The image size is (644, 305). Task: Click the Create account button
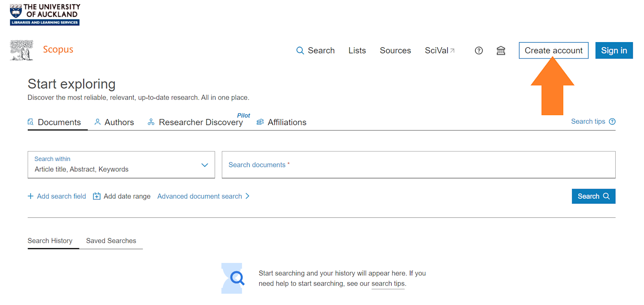tap(553, 50)
